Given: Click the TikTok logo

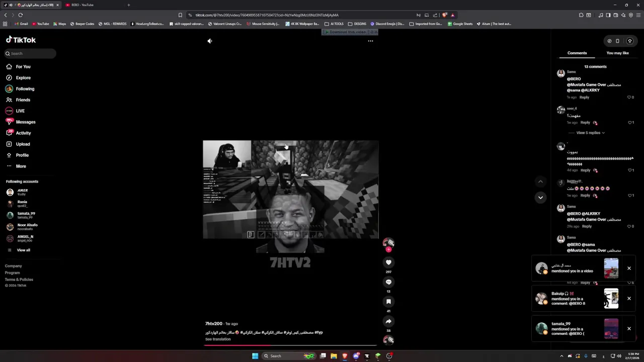Looking at the screenshot, I should (x=21, y=40).
